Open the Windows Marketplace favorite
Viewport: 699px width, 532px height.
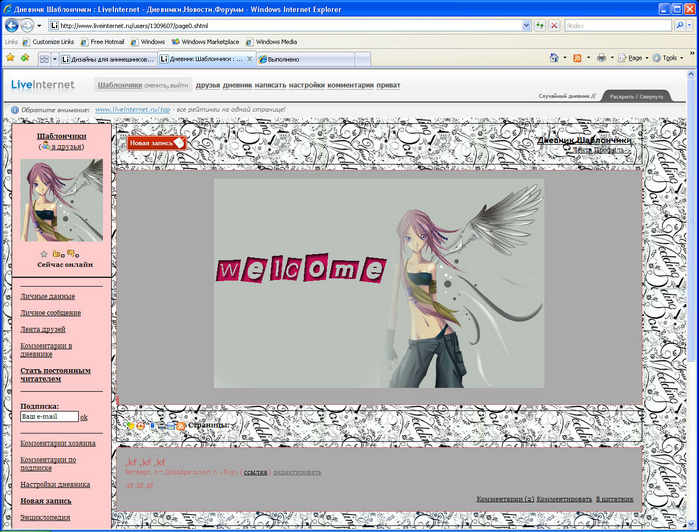click(206, 42)
